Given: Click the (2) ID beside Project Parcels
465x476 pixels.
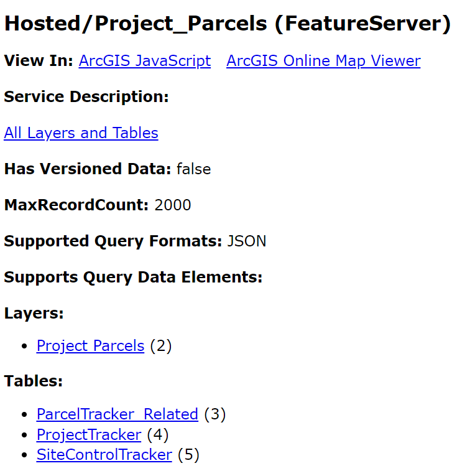Looking at the screenshot, I should point(160,346).
